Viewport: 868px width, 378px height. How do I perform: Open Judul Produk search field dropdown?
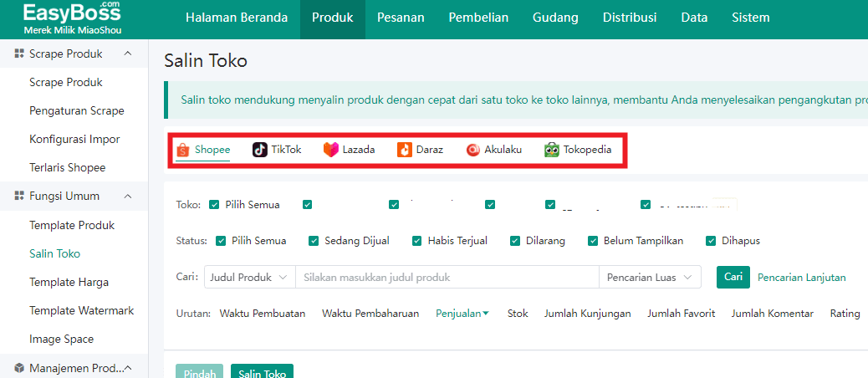pos(250,278)
